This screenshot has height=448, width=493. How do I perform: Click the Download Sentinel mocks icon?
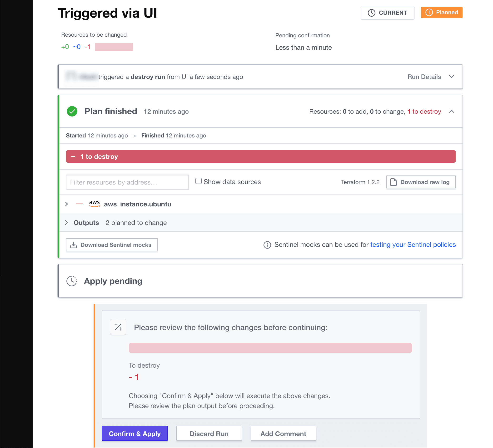click(x=74, y=245)
